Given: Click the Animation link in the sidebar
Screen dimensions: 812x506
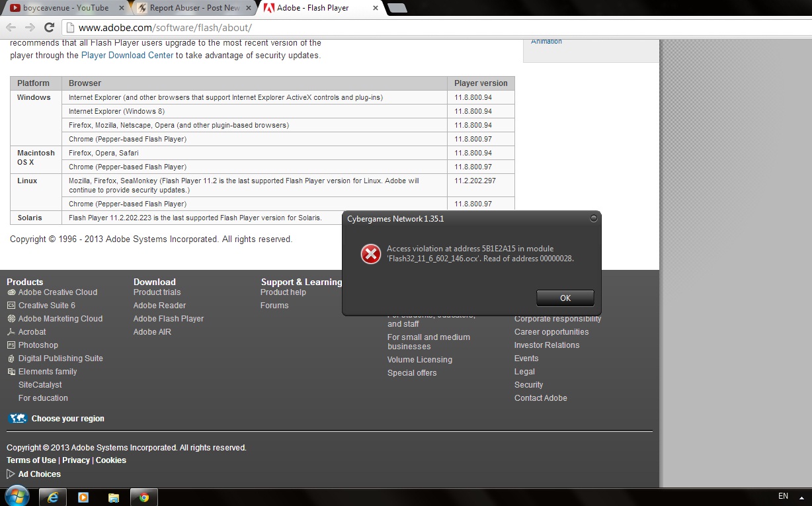Looking at the screenshot, I should pyautogui.click(x=546, y=41).
